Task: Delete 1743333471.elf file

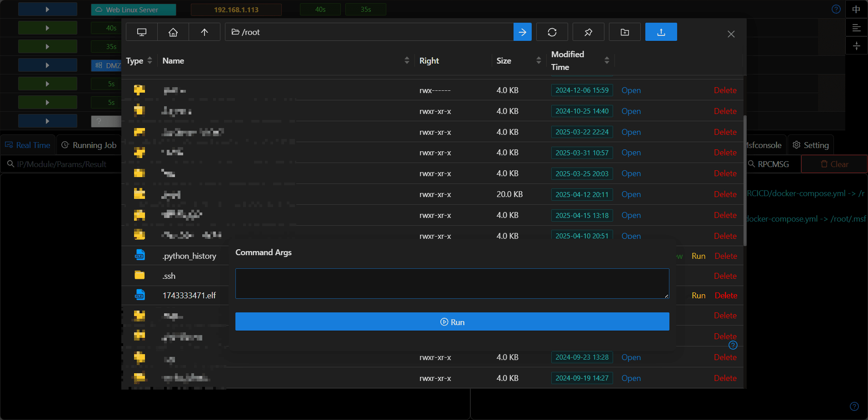Action: click(x=726, y=296)
